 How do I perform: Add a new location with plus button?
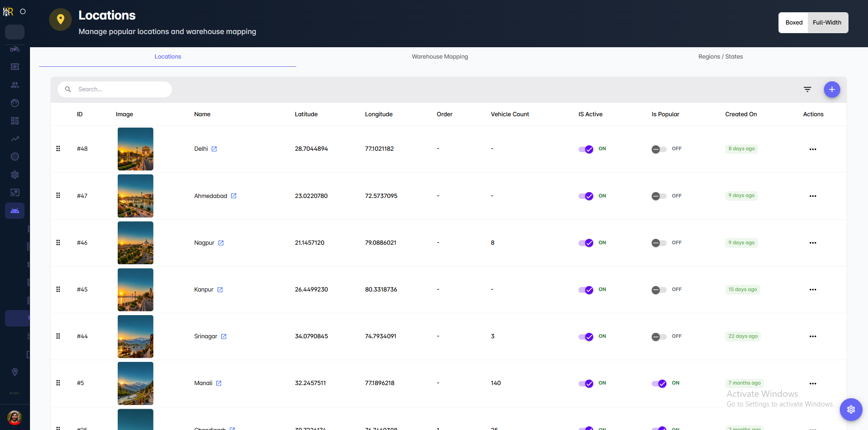pyautogui.click(x=832, y=89)
